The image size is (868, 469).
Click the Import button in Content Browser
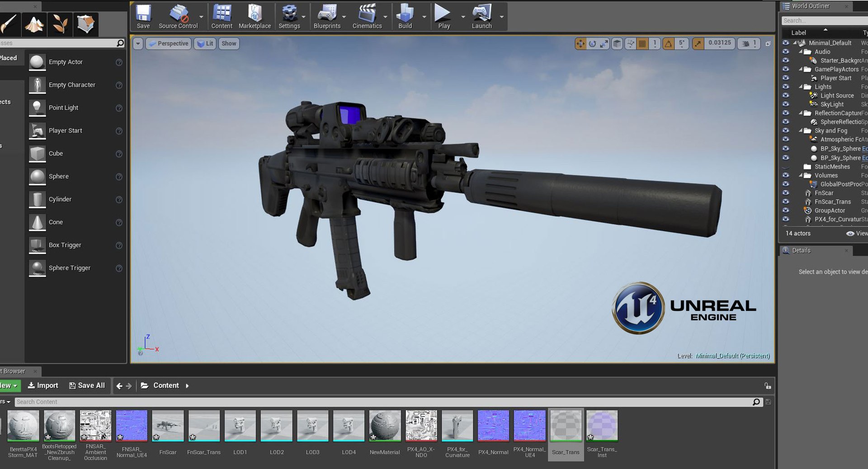click(43, 385)
